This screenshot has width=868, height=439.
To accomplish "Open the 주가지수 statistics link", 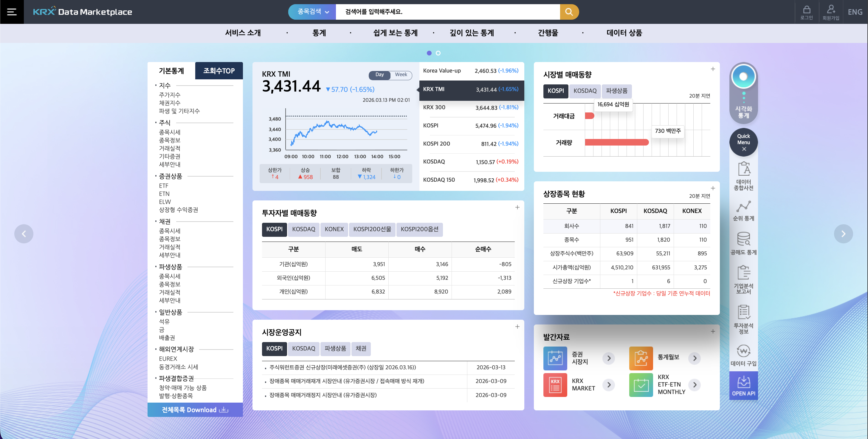I will pyautogui.click(x=170, y=95).
